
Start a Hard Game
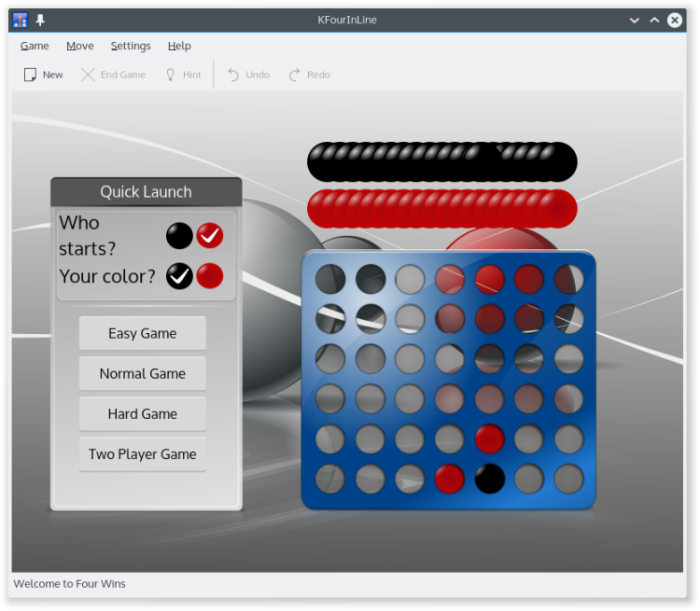coord(143,414)
